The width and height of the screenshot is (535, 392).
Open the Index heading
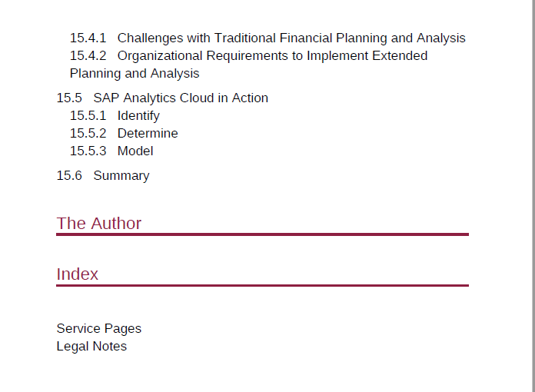tap(78, 274)
